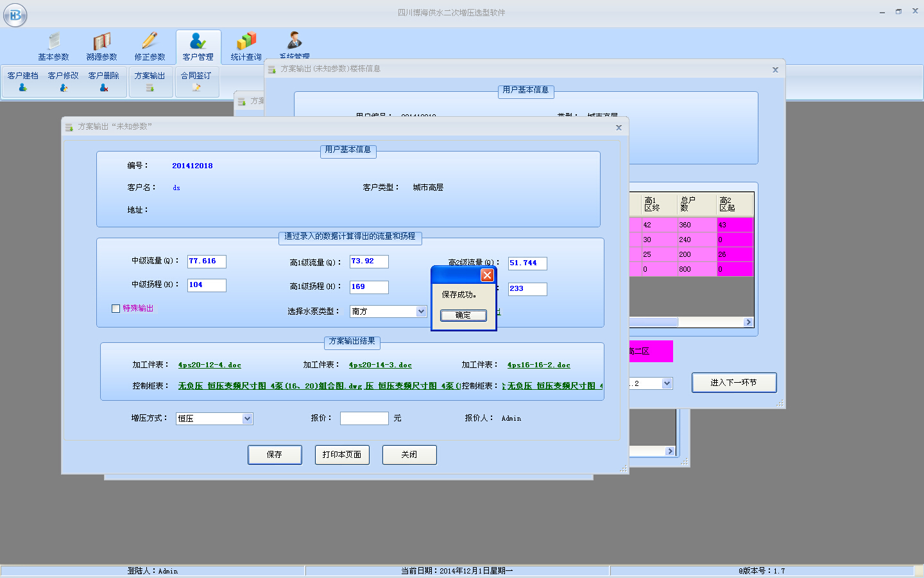
Task: Click the 进入下一环节 button
Action: point(734,382)
